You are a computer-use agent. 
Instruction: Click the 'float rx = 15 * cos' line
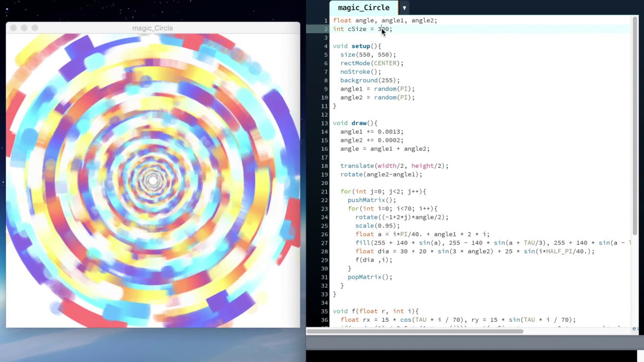(458, 320)
